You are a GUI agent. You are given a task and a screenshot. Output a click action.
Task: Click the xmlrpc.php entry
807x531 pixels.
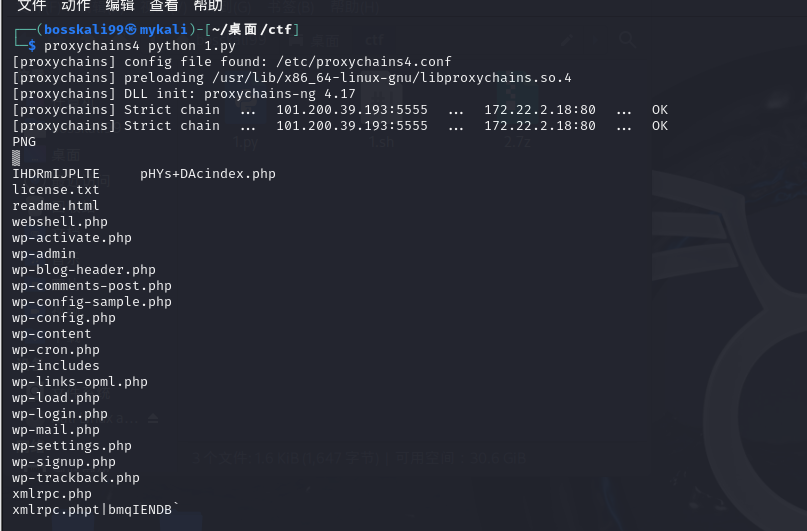tap(52, 494)
